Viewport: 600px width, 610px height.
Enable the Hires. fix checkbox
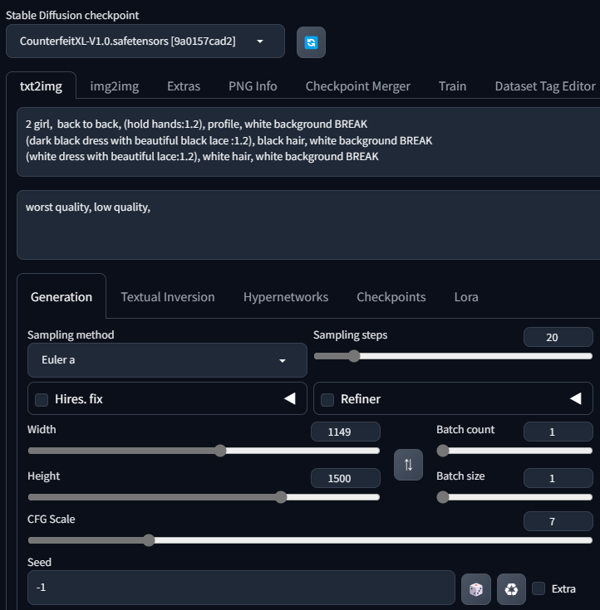(x=42, y=400)
